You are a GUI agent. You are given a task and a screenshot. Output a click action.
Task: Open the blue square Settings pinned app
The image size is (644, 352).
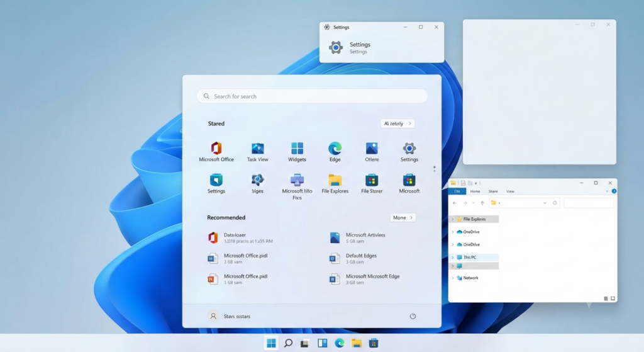[x=216, y=183]
